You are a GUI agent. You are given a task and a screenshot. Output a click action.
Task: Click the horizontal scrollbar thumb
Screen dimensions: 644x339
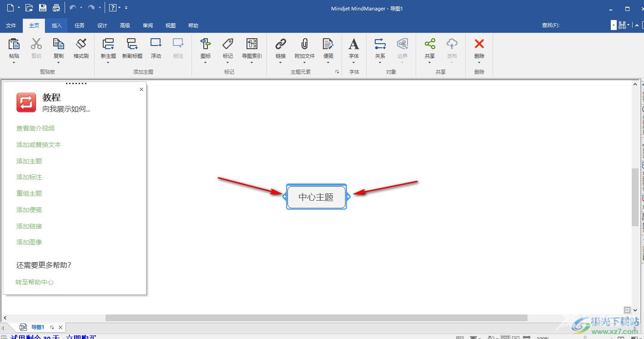coord(317,318)
